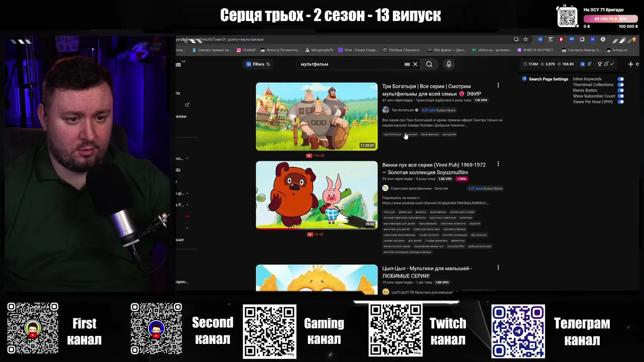
Task: Click the 'vinni puh' keyword tag
Action: 389,212
